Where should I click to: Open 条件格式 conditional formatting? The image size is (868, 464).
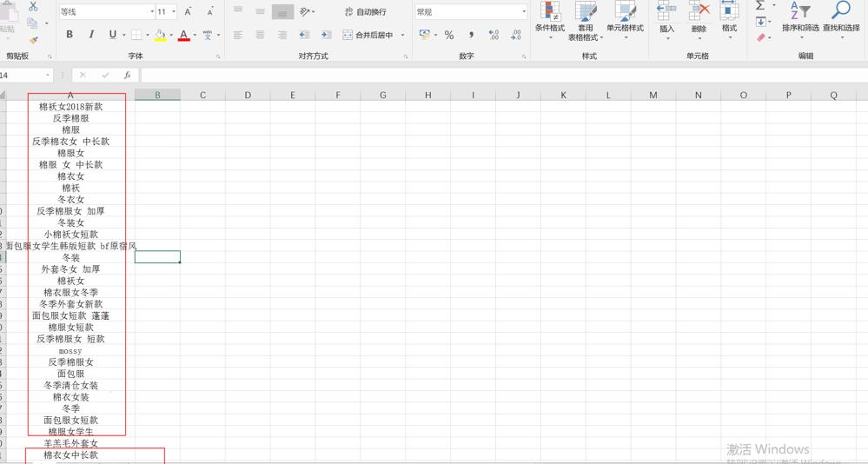coord(550,21)
